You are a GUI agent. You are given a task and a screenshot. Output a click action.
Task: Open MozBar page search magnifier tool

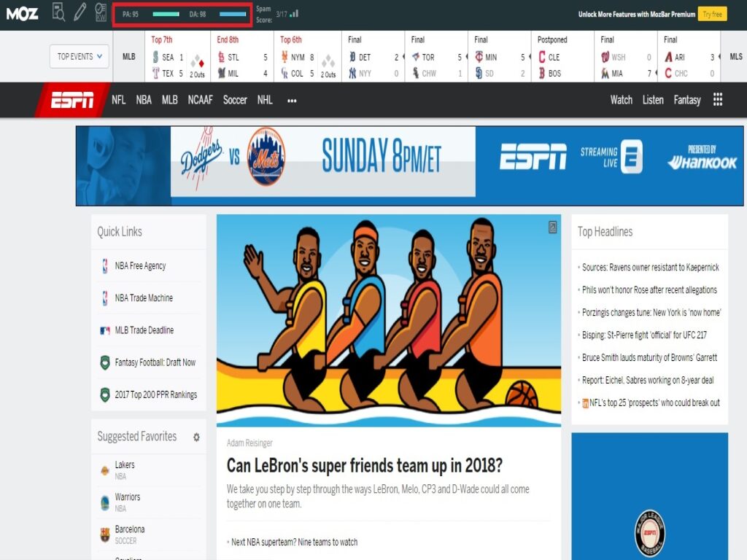pyautogui.click(x=58, y=12)
